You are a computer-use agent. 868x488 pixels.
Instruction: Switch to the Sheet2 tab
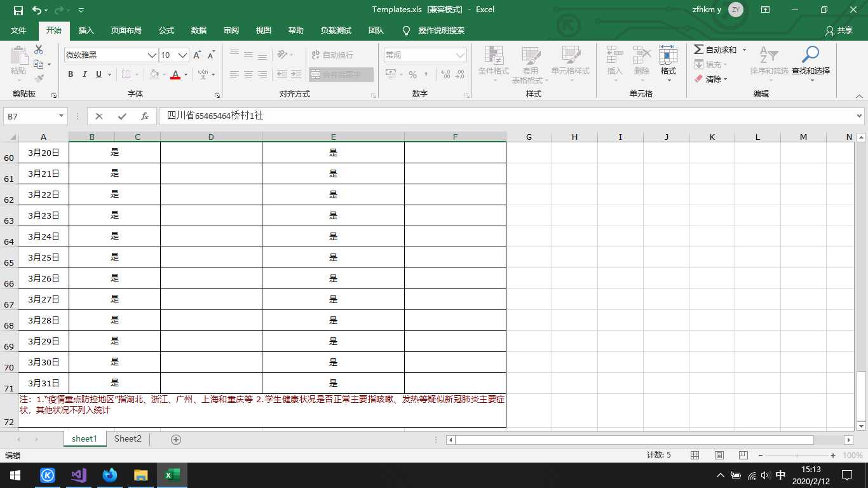(128, 439)
